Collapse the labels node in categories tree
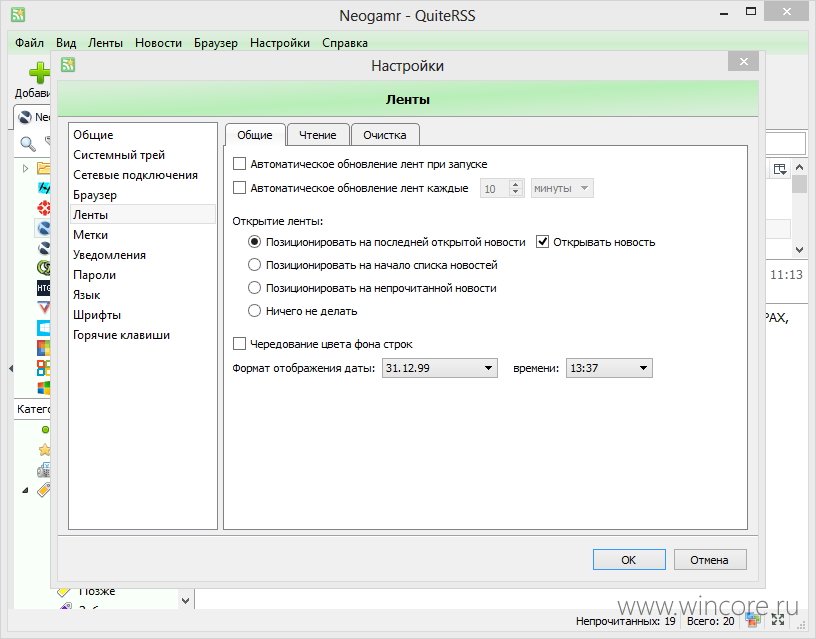816x639 pixels. tap(25, 490)
